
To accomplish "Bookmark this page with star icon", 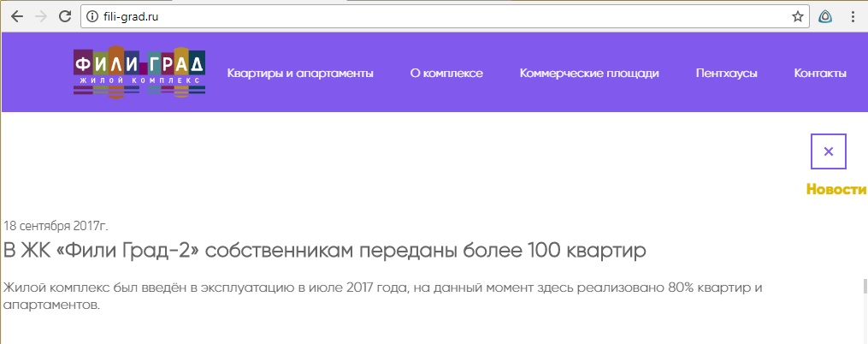I will coord(797,16).
